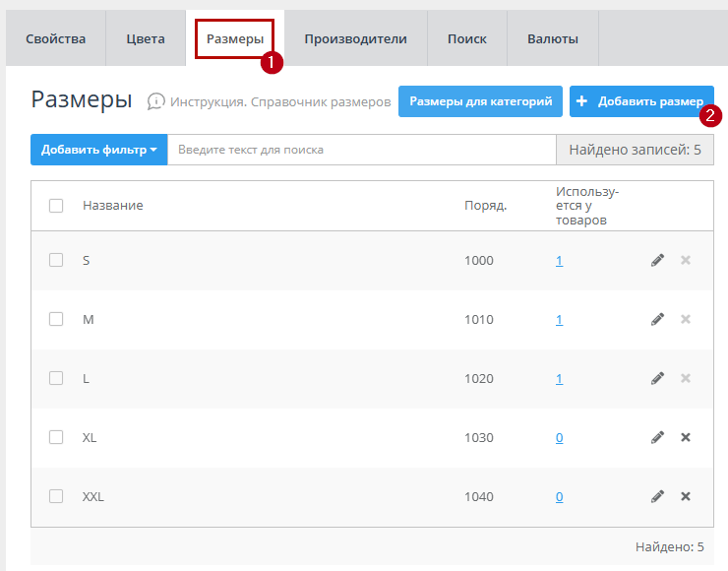Click the edit pencil for XL row
This screenshot has height=571, width=728.
[657, 437]
